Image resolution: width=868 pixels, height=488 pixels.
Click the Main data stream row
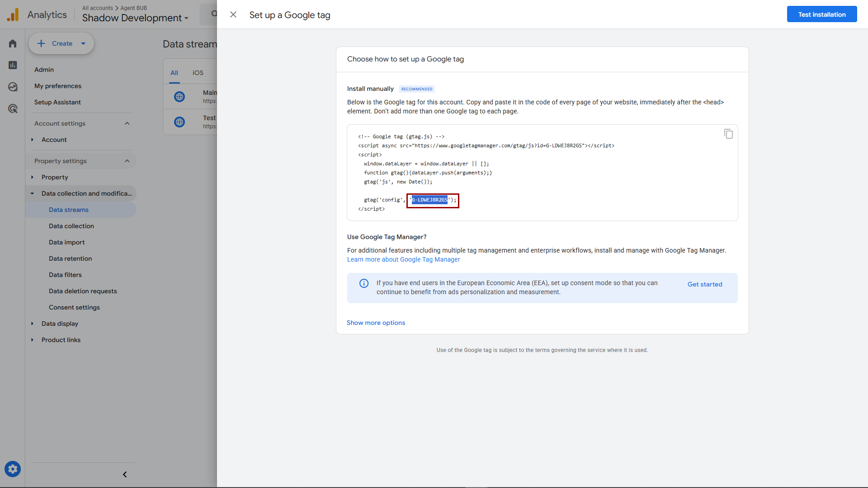[190, 97]
